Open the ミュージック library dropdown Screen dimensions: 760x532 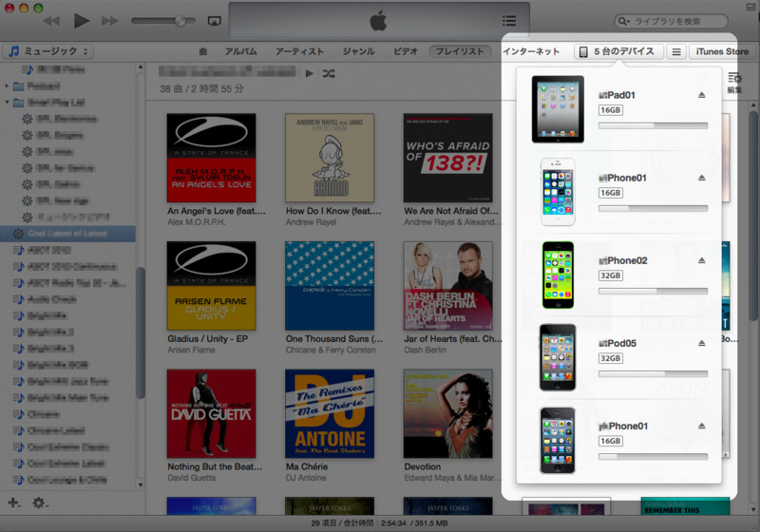coord(48,51)
